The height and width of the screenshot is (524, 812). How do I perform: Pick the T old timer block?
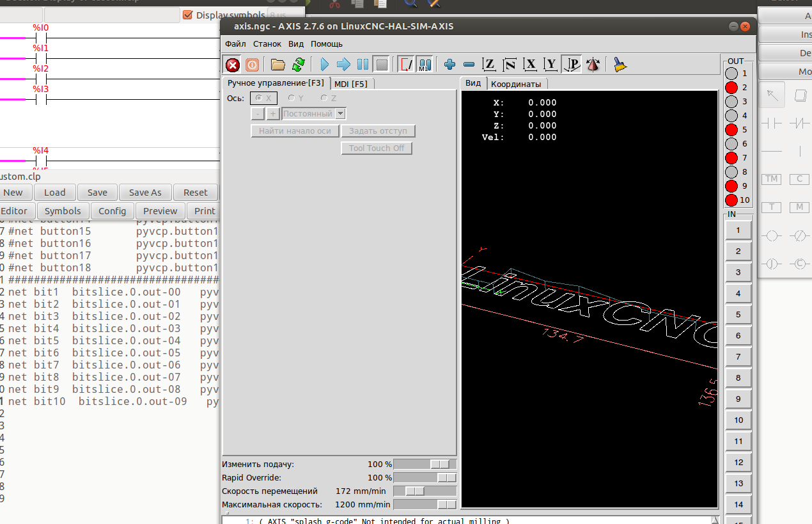click(x=772, y=207)
